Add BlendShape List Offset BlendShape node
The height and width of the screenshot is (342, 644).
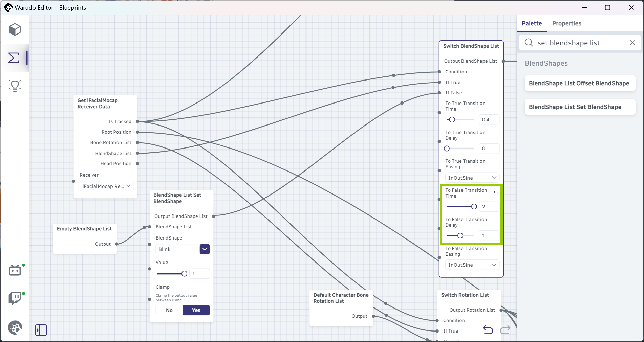(580, 83)
